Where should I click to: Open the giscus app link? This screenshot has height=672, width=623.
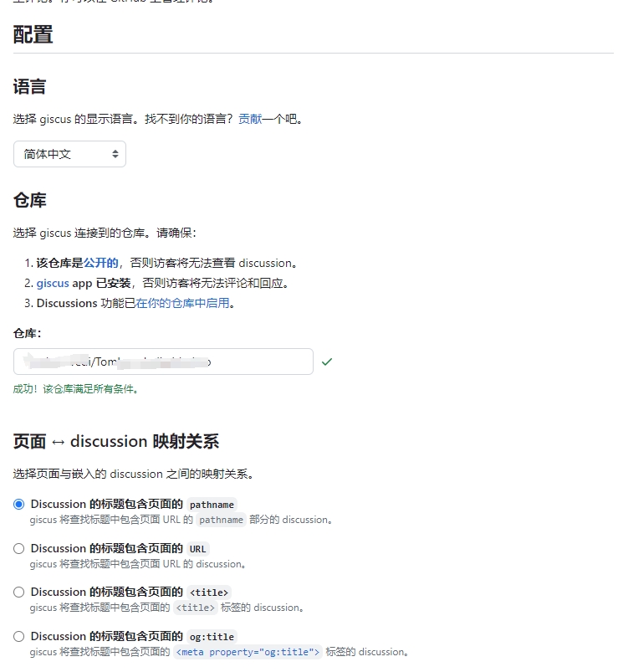[x=53, y=284]
